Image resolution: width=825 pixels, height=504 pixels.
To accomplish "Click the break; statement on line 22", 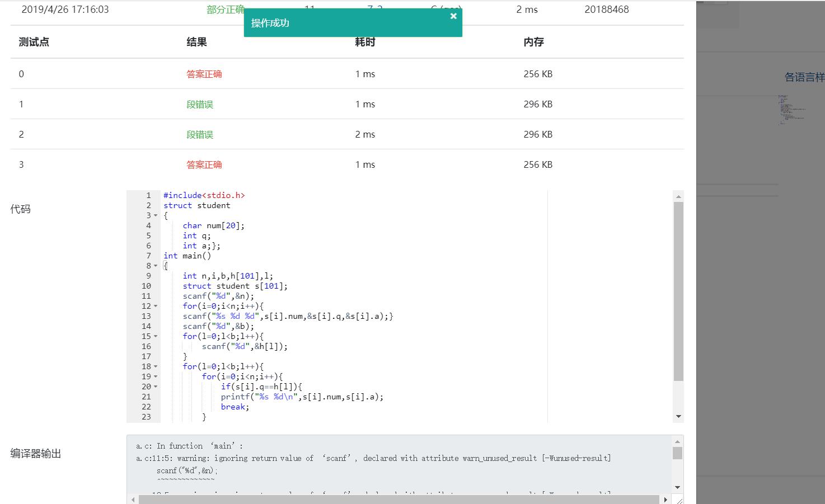I will [x=235, y=407].
